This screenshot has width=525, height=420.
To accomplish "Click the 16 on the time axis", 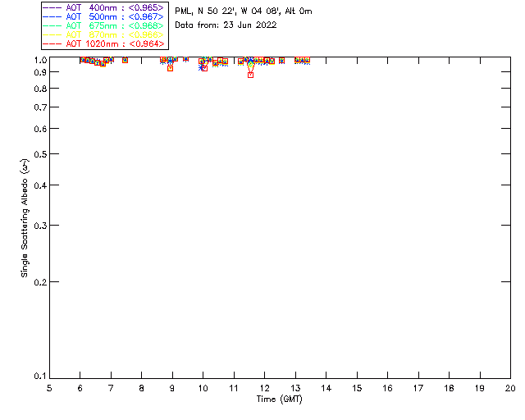I will tap(388, 388).
